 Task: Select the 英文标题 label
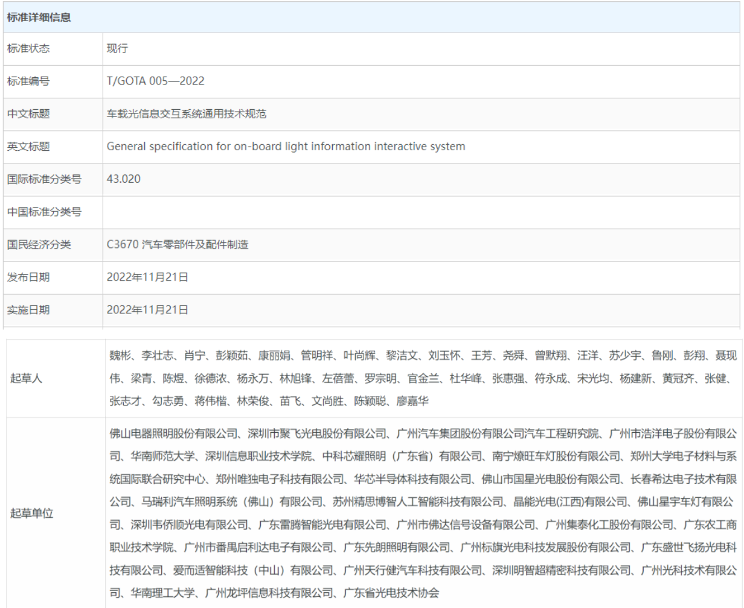28,147
